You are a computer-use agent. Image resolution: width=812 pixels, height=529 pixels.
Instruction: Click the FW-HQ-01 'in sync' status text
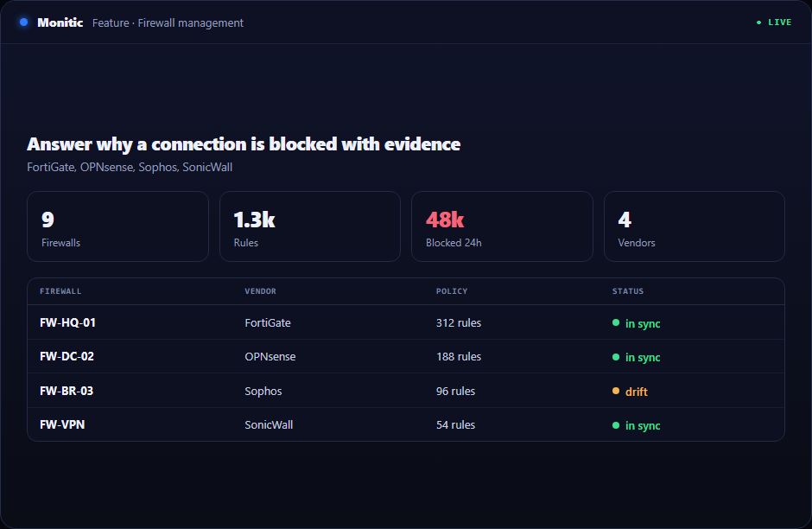[x=643, y=324]
